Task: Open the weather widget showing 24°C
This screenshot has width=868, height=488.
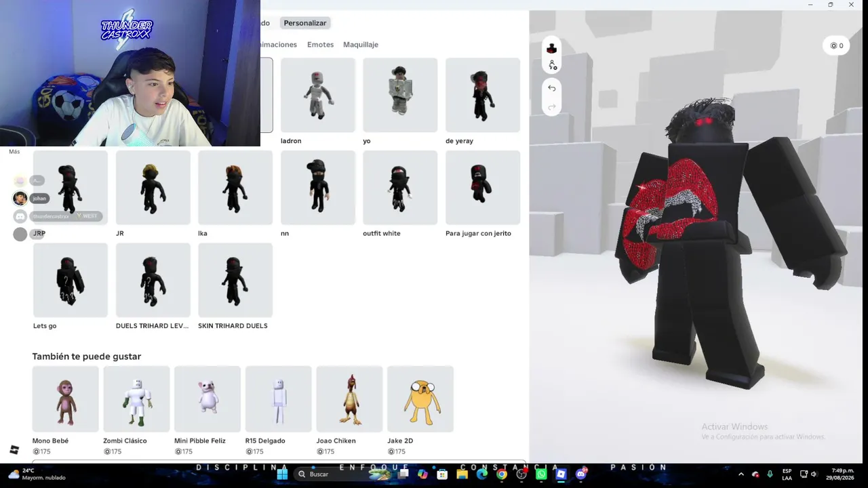Action: click(x=38, y=474)
